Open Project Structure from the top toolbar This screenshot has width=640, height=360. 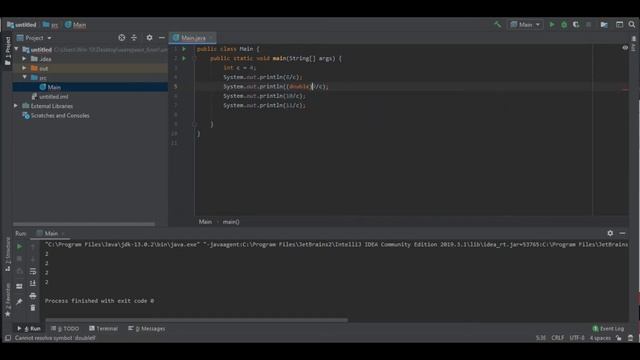point(604,25)
